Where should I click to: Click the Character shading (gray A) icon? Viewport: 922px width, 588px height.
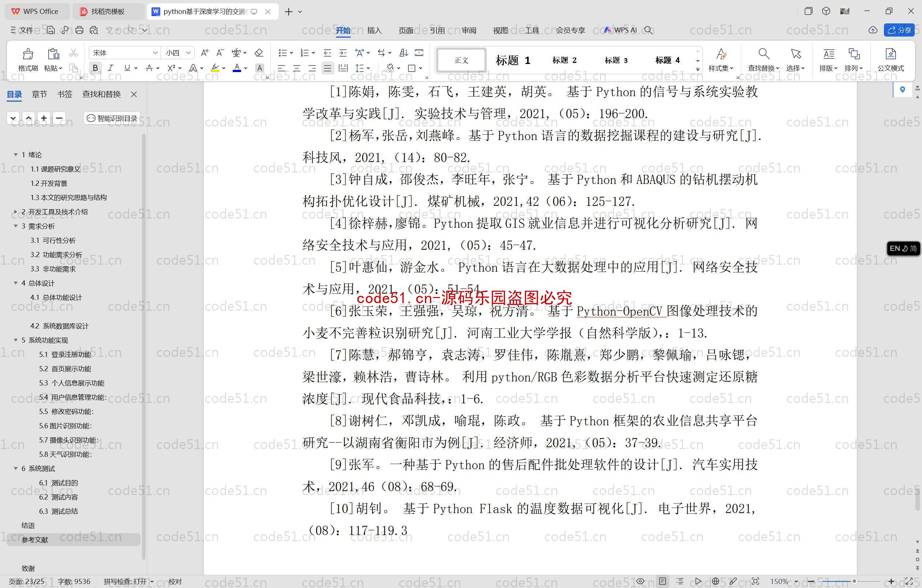click(x=260, y=68)
